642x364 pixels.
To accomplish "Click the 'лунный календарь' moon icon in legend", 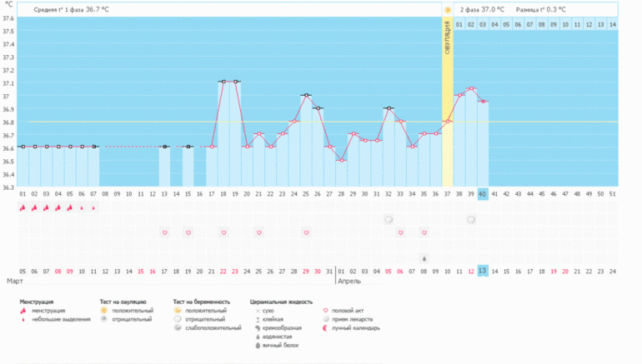I will 325,327.
